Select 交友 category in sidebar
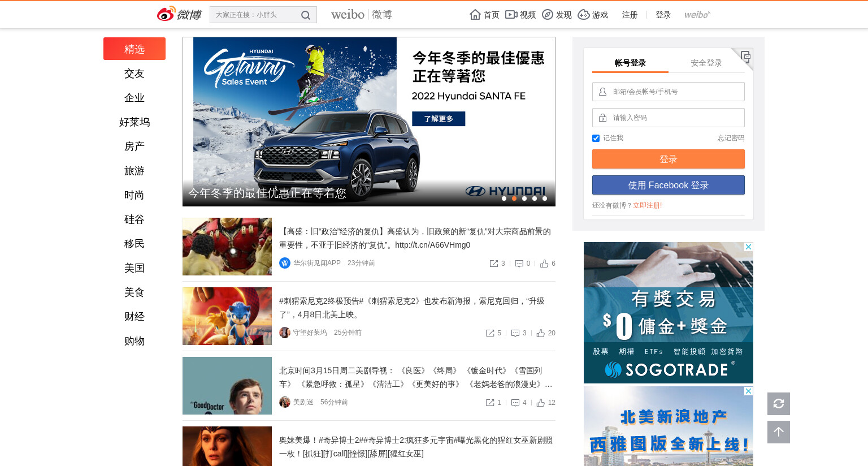 point(134,74)
